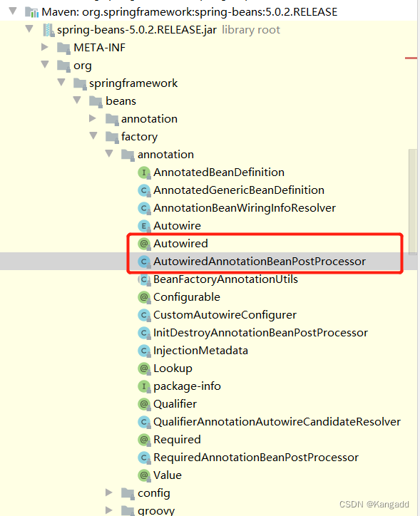The height and width of the screenshot is (516, 420).
Task: Click the beans folder icon
Action: click(x=96, y=101)
